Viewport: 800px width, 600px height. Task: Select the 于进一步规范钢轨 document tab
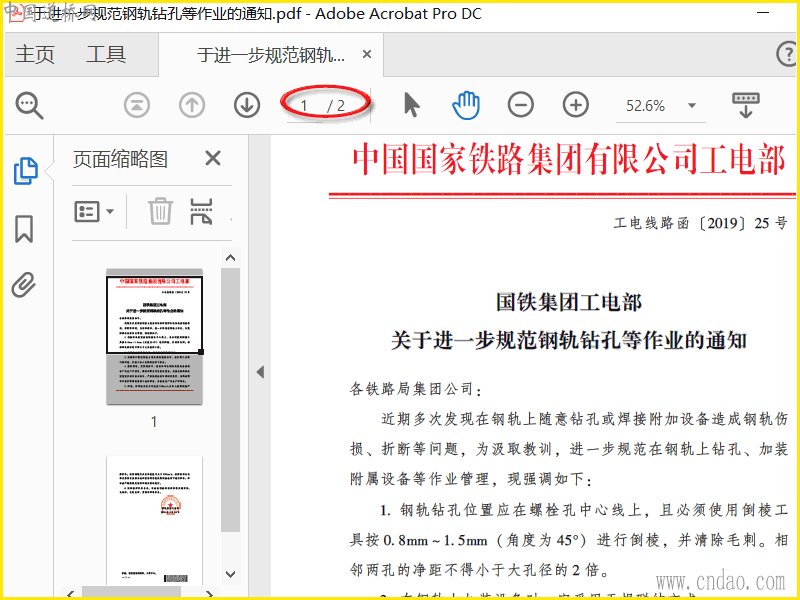click(271, 55)
